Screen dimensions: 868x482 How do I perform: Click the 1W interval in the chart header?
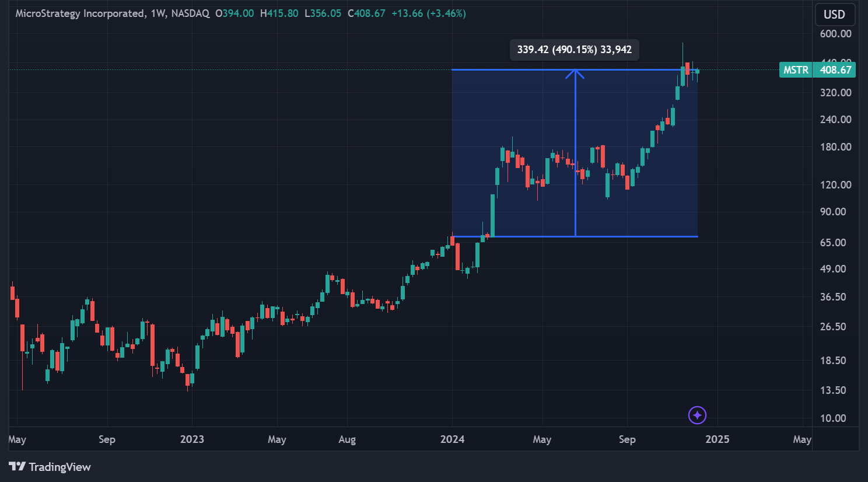pyautogui.click(x=157, y=13)
